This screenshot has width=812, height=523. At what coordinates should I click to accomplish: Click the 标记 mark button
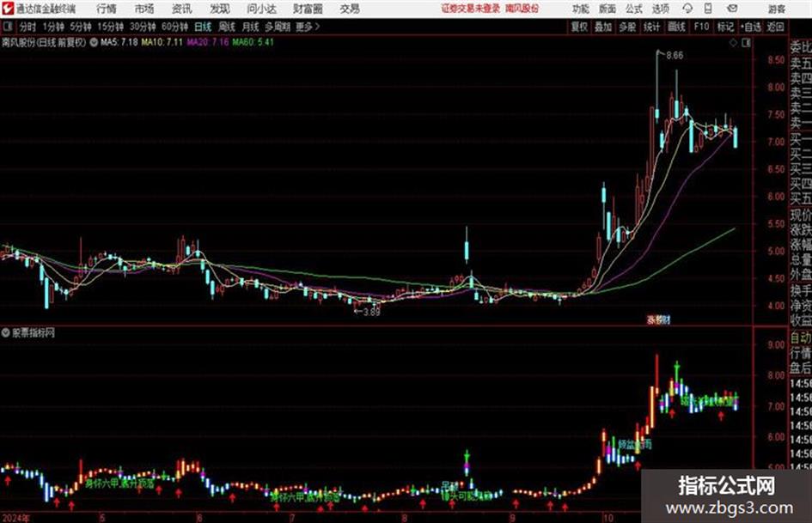pyautogui.click(x=725, y=27)
